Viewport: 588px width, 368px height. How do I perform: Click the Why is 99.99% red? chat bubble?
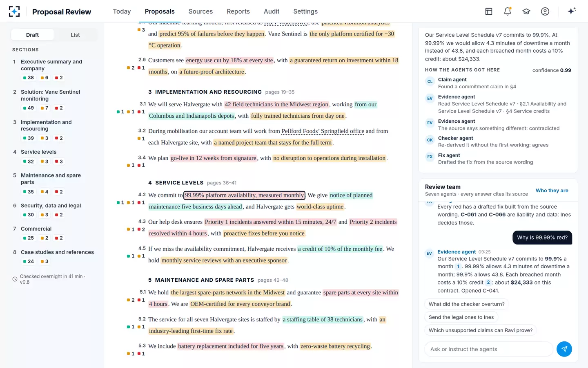[x=542, y=238]
